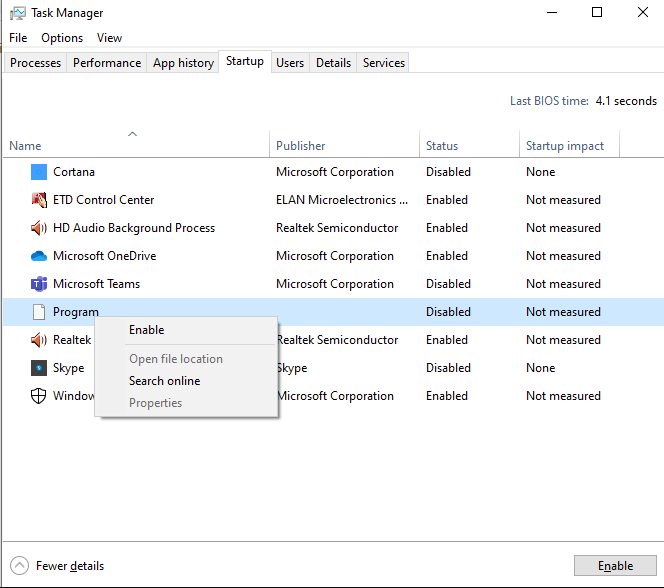Click Disabled status in the Skype row
Image resolution: width=664 pixels, height=588 pixels.
[448, 368]
